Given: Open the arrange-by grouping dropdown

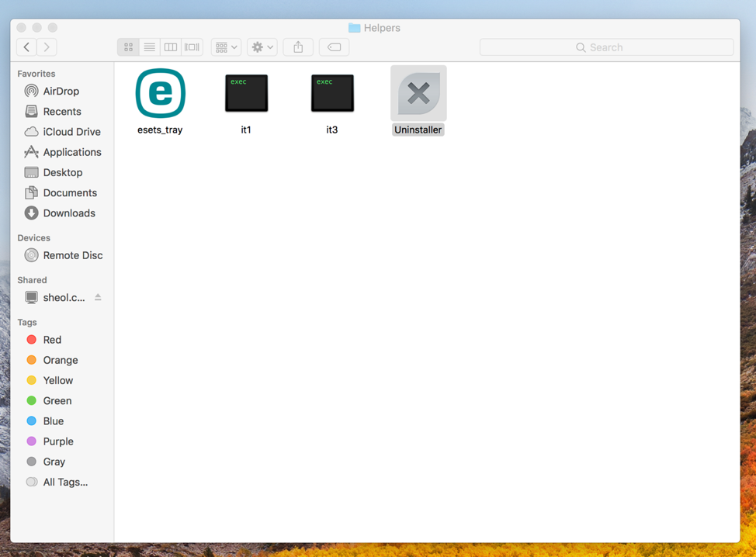Looking at the screenshot, I should [226, 47].
